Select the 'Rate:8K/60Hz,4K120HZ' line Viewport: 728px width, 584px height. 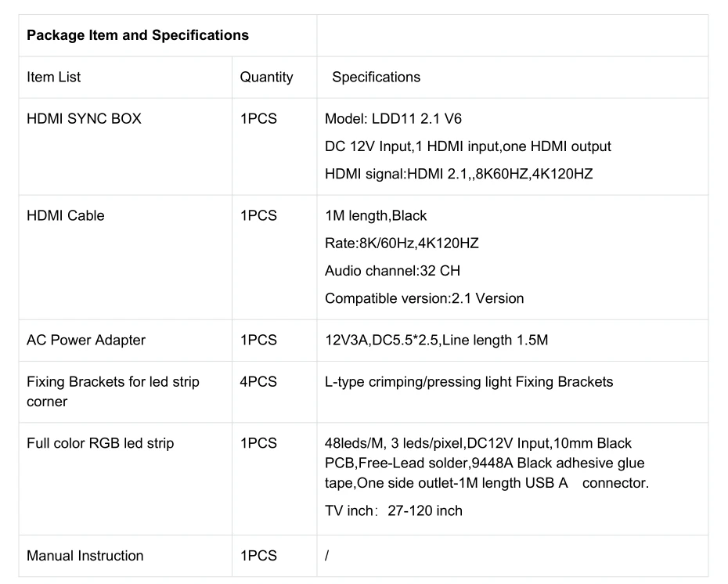[x=401, y=243]
